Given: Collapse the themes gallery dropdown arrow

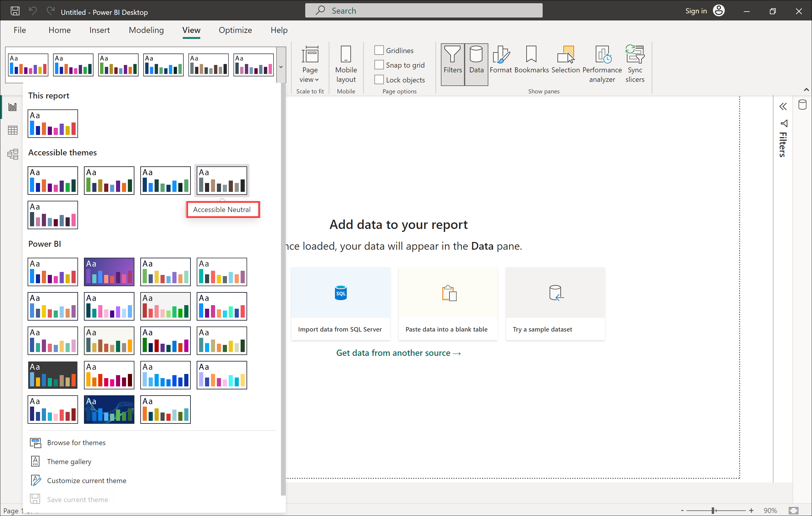Looking at the screenshot, I should point(281,66).
